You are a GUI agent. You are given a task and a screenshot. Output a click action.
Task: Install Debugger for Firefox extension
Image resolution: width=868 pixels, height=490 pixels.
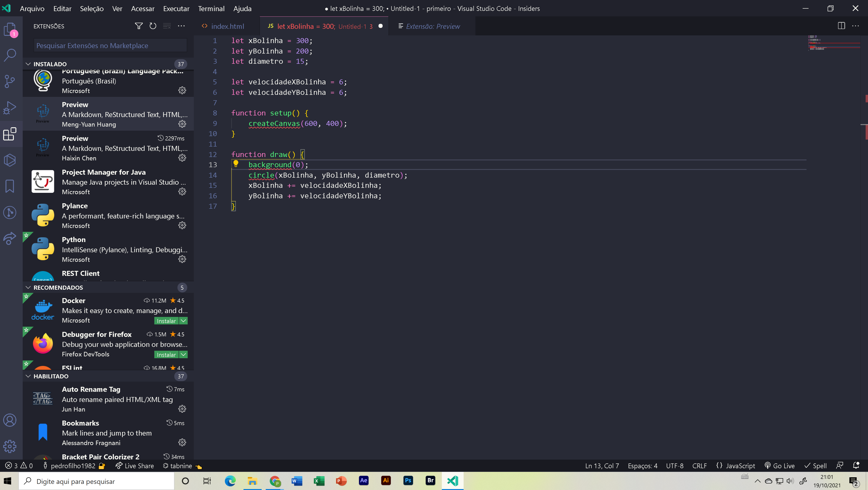click(166, 355)
